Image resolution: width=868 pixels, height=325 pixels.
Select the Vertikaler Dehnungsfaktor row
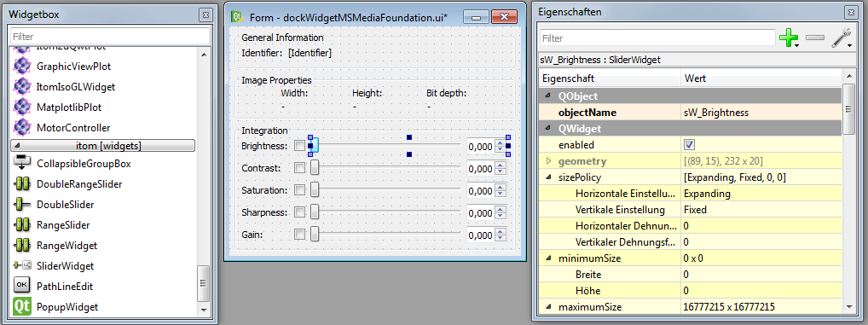[x=690, y=242]
